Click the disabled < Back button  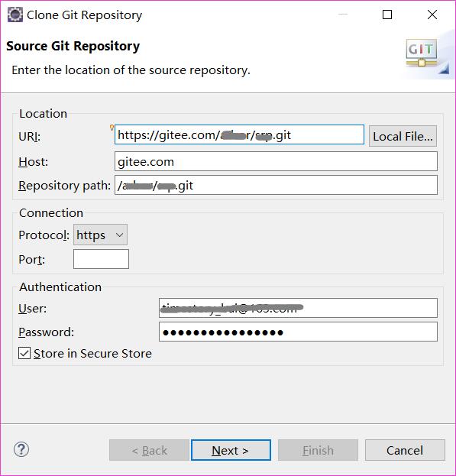(149, 450)
